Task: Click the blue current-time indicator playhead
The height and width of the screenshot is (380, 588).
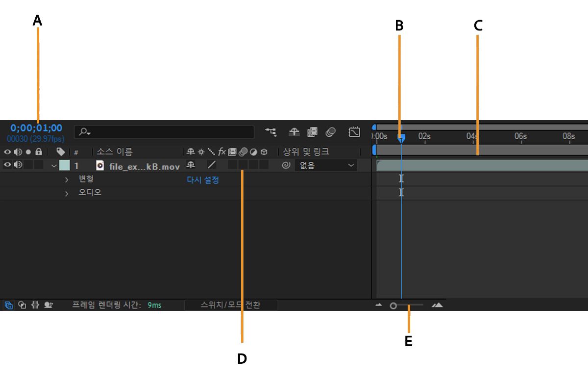Action: tap(401, 139)
